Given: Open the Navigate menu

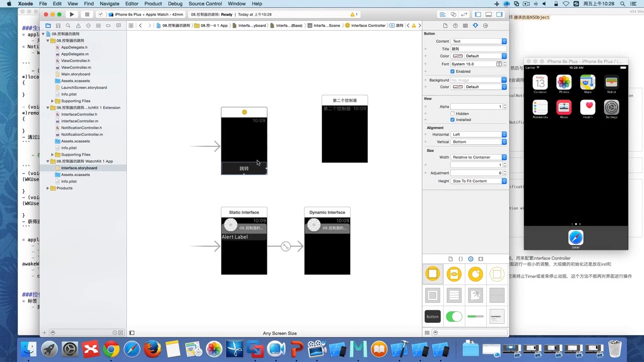Looking at the screenshot, I should point(109,4).
